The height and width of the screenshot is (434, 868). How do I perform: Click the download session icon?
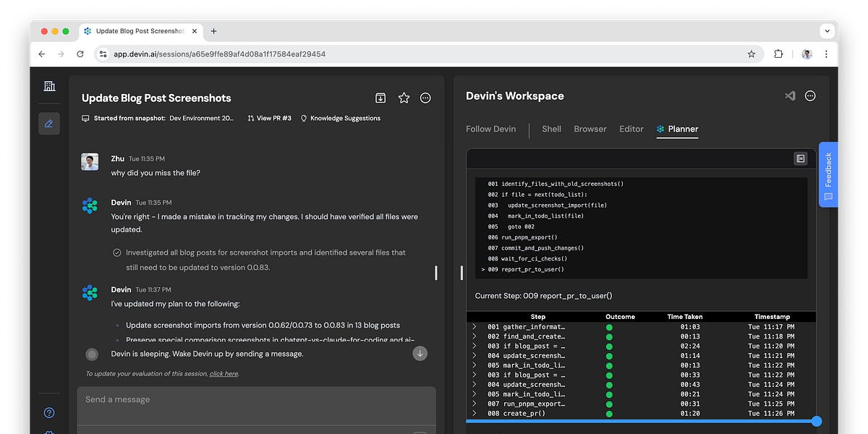point(380,98)
